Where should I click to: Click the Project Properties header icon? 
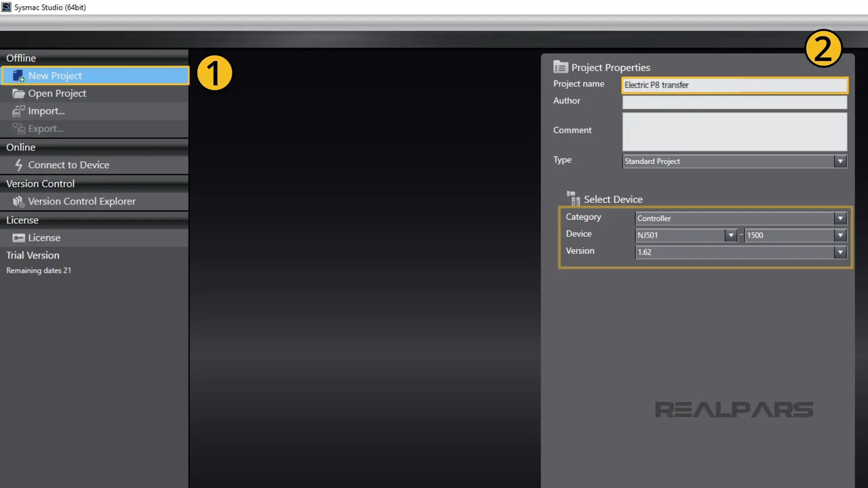tap(560, 67)
